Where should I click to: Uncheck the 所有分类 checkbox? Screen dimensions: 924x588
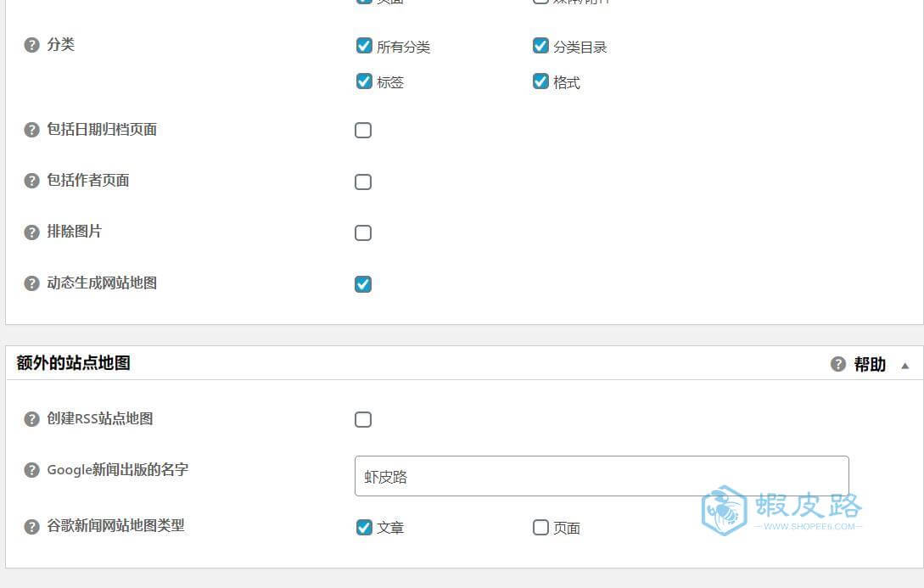tap(364, 46)
